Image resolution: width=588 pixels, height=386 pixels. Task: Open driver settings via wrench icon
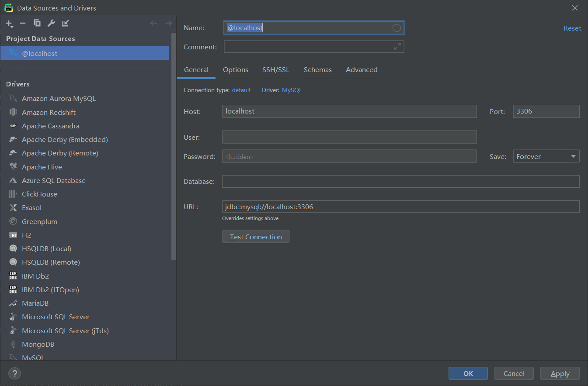tap(51, 23)
